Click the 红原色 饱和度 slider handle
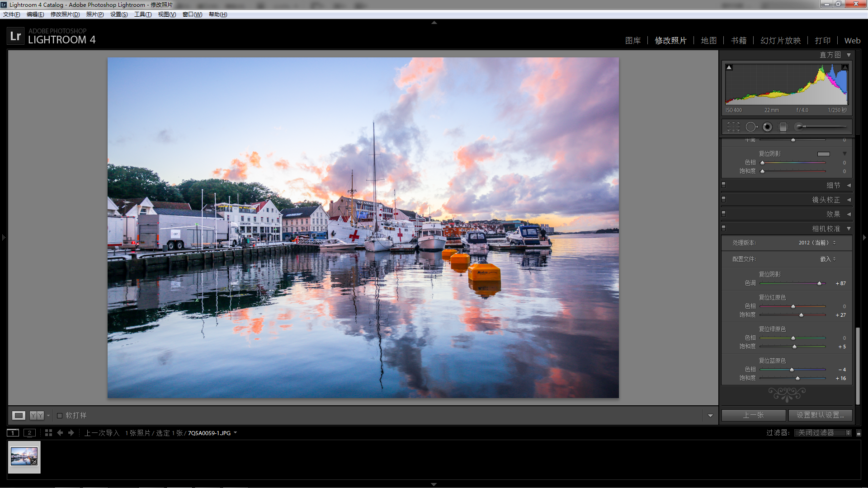 click(802, 315)
